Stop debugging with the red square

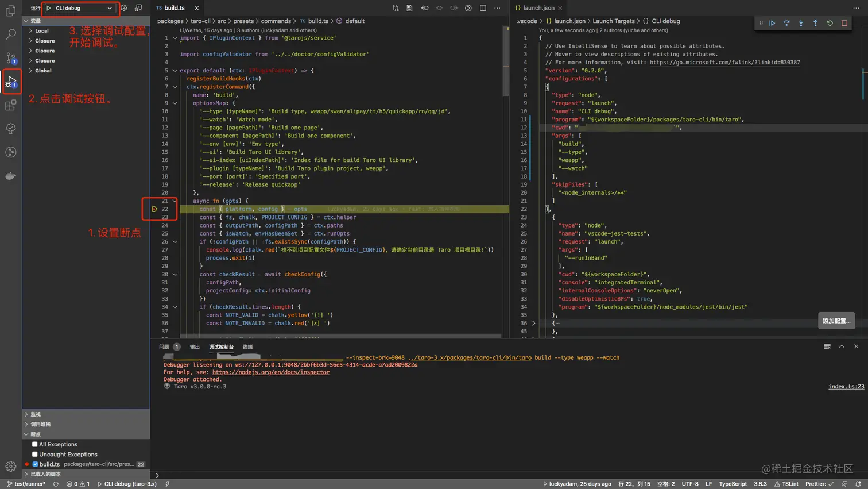[x=844, y=23]
